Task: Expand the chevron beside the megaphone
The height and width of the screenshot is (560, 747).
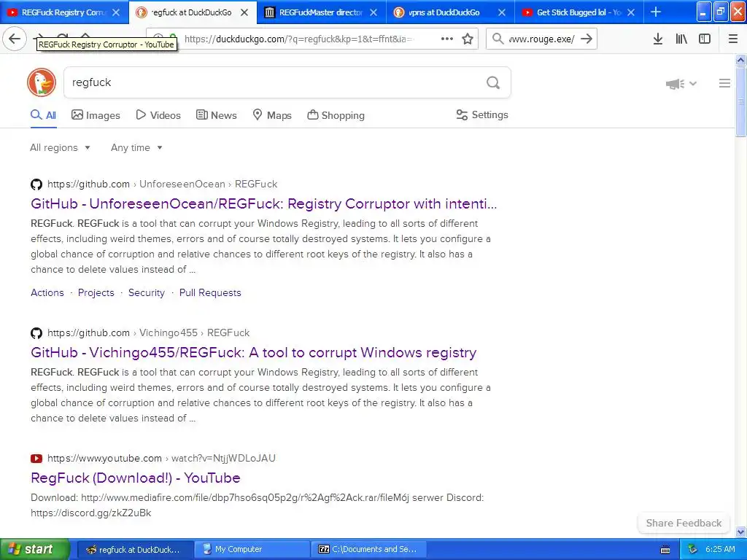Action: [x=693, y=84]
